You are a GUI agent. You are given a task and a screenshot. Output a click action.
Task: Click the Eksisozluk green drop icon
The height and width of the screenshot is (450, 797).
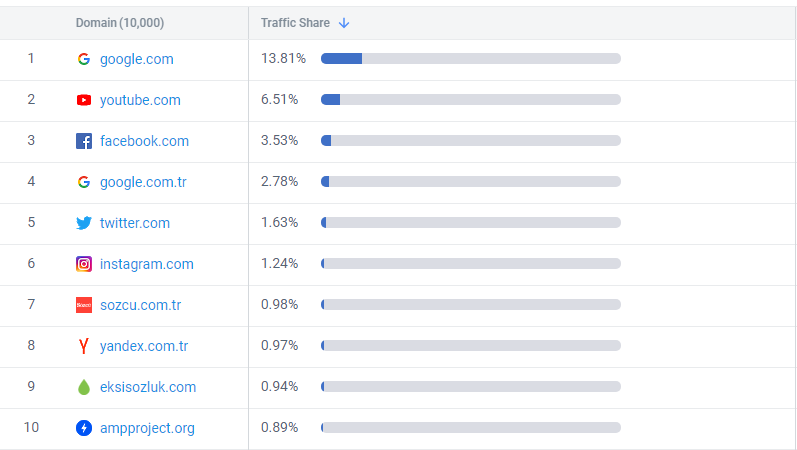[x=84, y=387]
